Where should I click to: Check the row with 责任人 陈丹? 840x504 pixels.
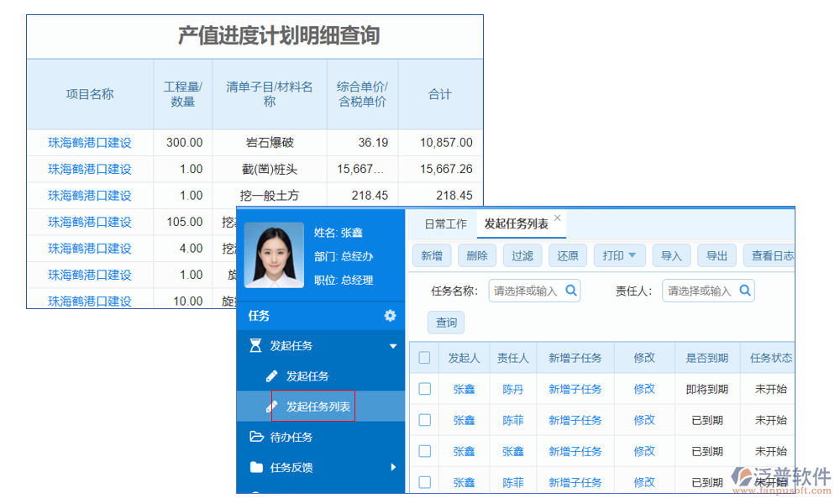[425, 389]
